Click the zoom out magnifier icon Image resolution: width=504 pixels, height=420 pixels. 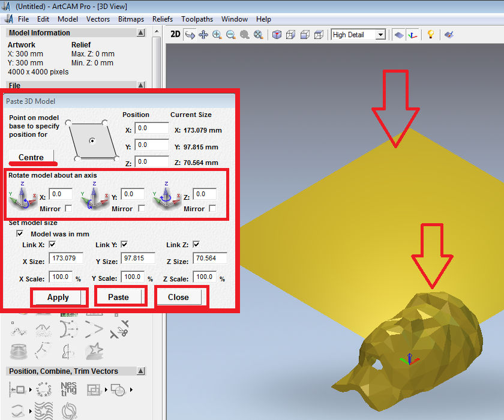click(x=230, y=35)
